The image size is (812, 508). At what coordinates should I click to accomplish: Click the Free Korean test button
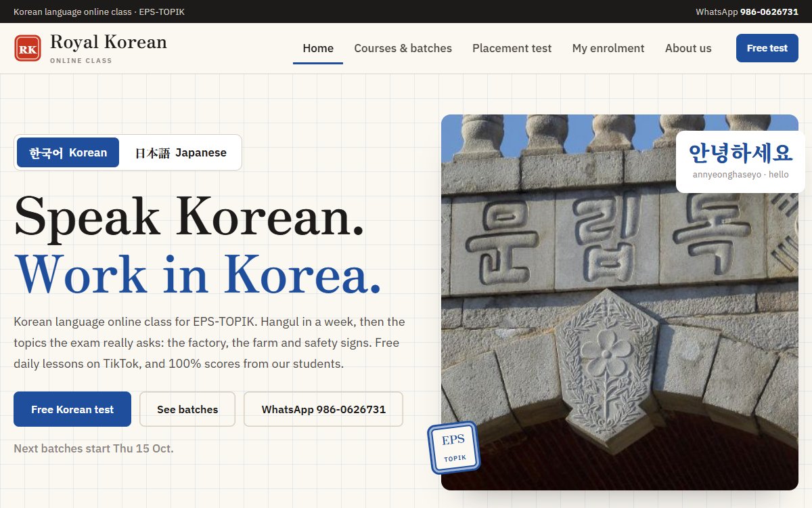[x=72, y=409]
